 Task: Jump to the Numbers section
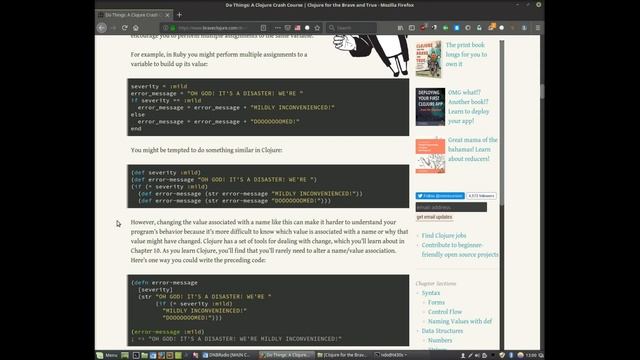tap(440, 340)
